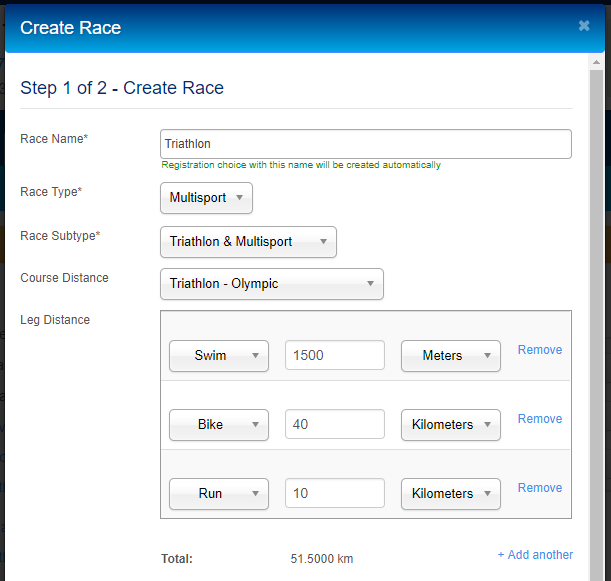This screenshot has width=611, height=581.
Task: Open the Run leg type dropdown
Action: pyautogui.click(x=219, y=493)
